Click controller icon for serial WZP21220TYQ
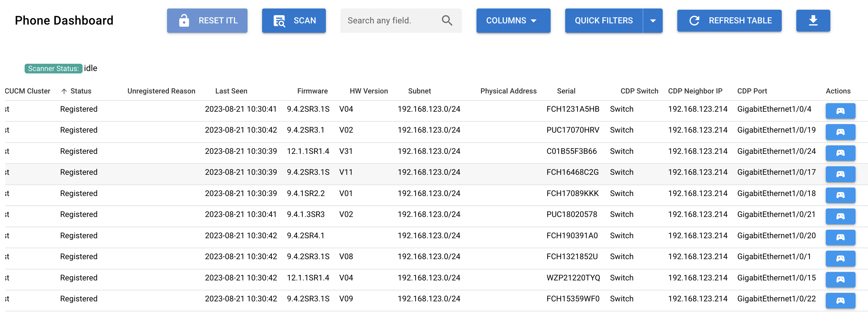Screen dimensions: 868x315 (x=840, y=280)
